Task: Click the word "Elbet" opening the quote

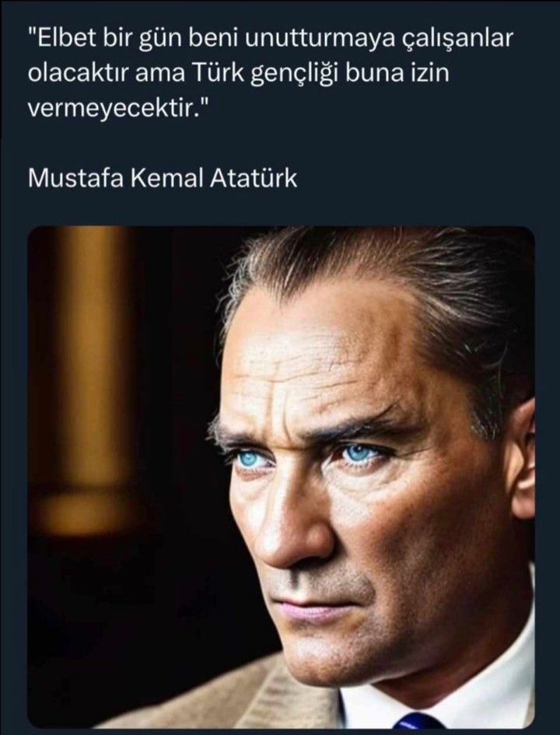Action: tap(61, 38)
